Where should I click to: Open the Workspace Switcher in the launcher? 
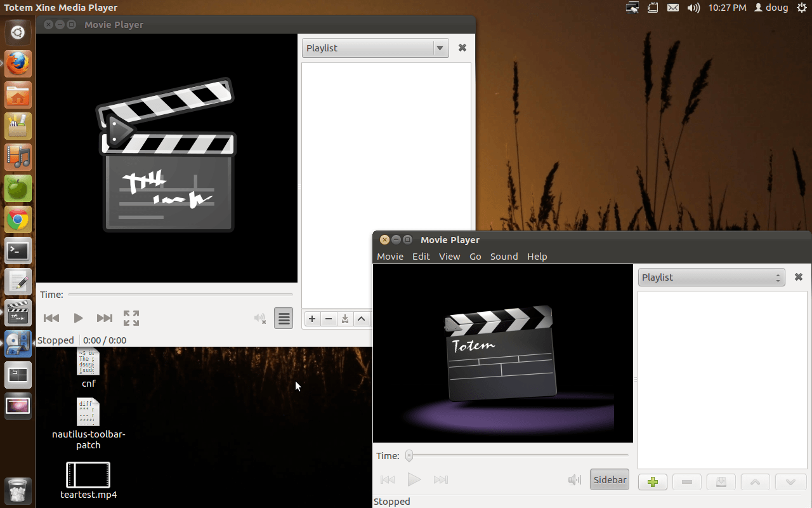click(18, 375)
